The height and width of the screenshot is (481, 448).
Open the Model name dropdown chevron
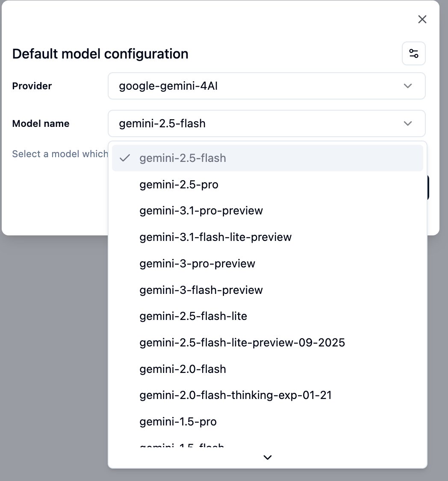point(407,123)
